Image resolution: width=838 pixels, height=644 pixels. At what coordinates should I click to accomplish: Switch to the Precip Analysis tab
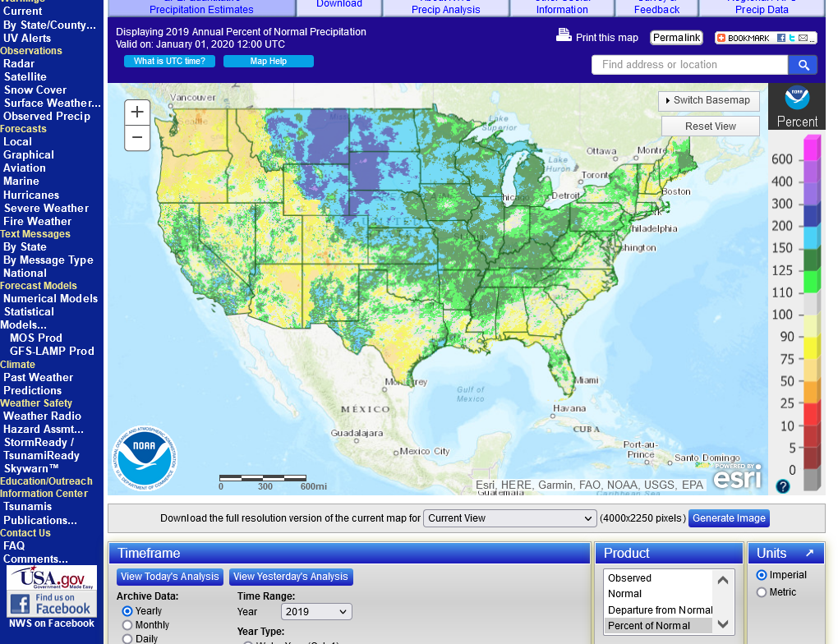(x=446, y=7)
